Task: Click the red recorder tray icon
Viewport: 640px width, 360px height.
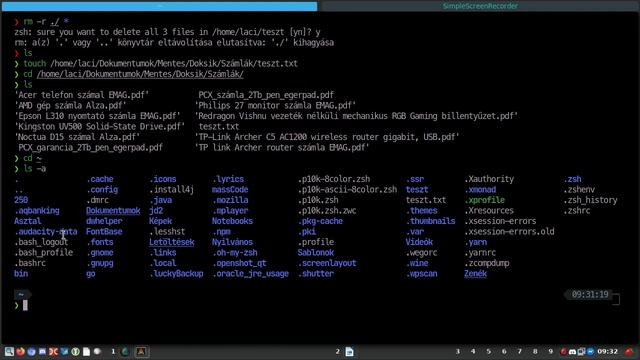Action: coord(564,351)
